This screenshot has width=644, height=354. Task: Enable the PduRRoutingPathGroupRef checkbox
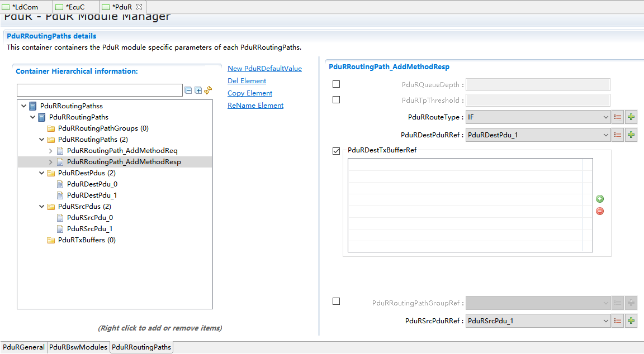point(336,302)
